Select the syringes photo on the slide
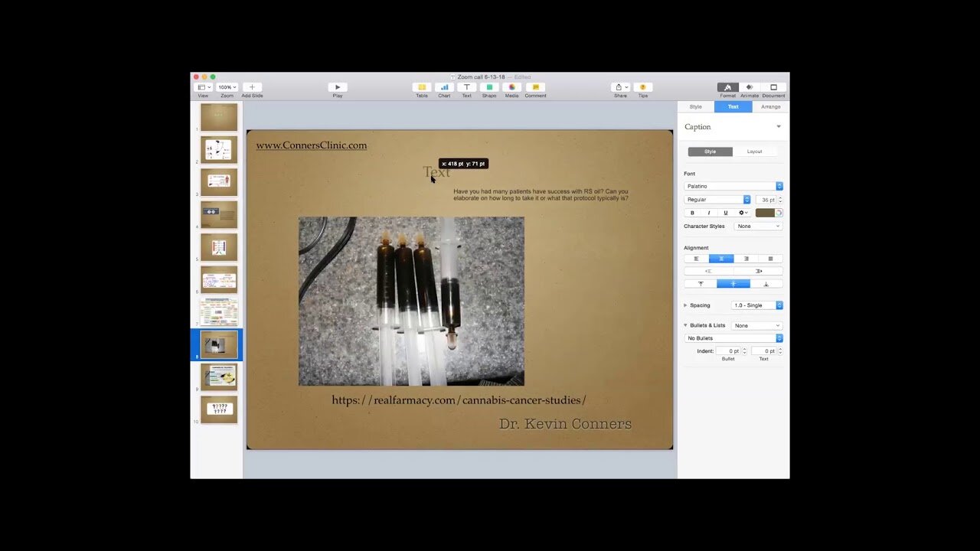Viewport: 980px width, 551px height. (x=411, y=301)
